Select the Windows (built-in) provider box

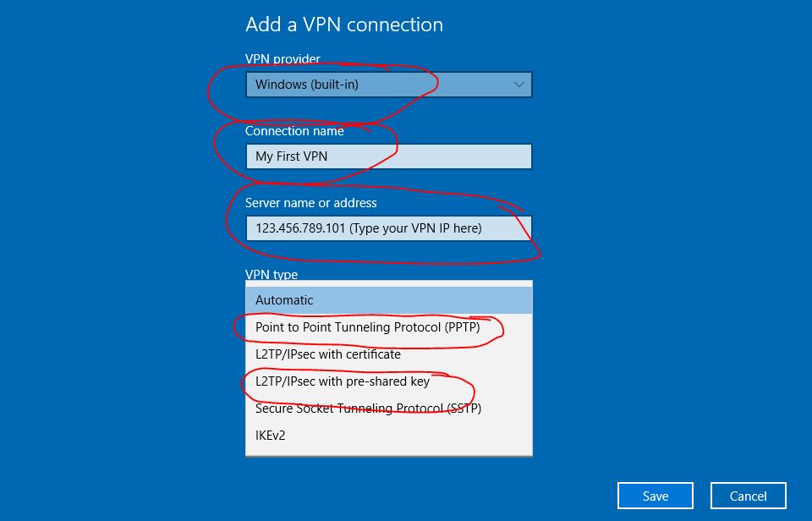(389, 85)
